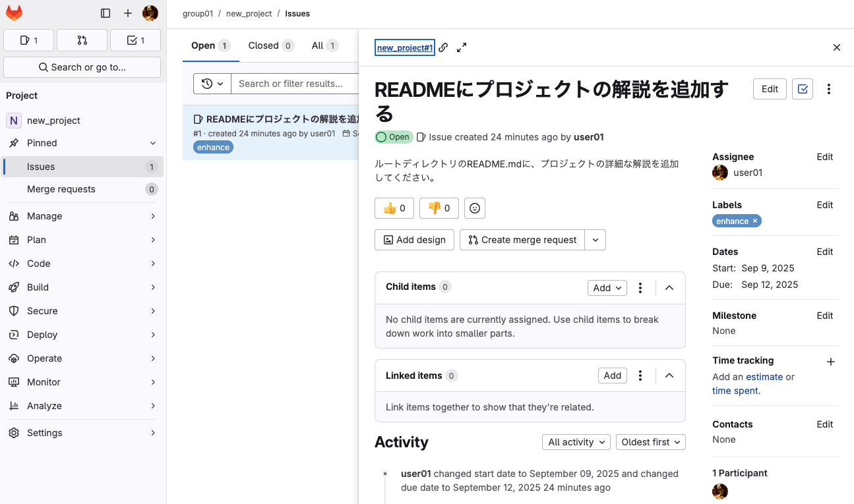The image size is (854, 504).
Task: Click the estimate link in Time tracking
Action: (764, 377)
